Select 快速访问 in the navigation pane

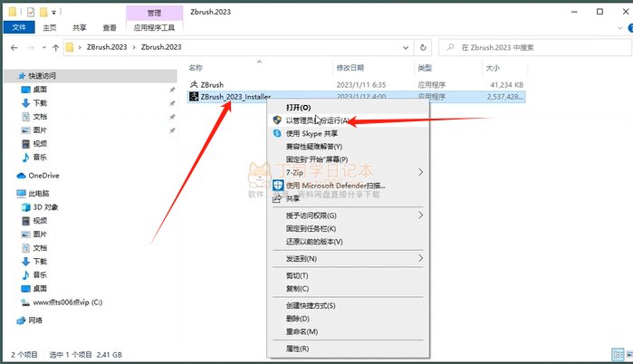[42, 76]
